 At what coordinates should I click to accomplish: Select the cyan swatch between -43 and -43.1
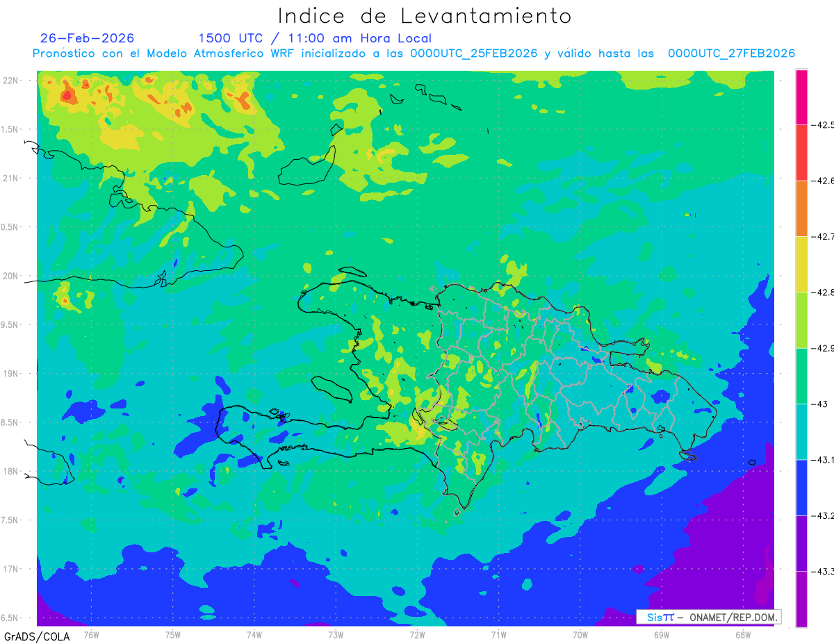[801, 431]
